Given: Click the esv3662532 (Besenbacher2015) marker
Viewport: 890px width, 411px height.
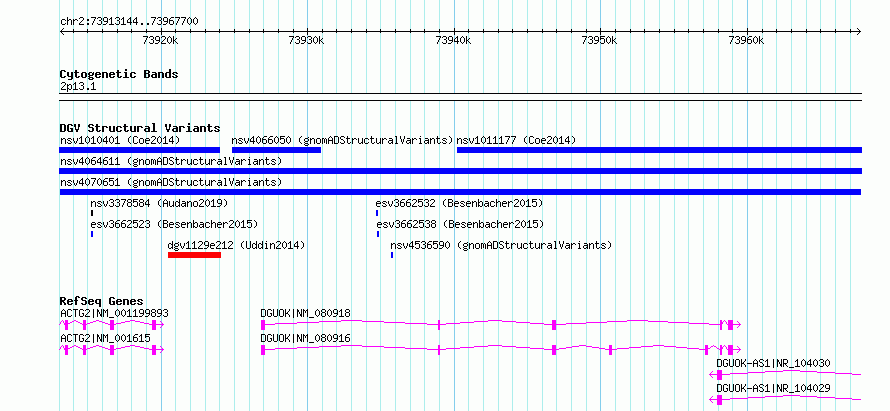Looking at the screenshot, I should (376, 213).
